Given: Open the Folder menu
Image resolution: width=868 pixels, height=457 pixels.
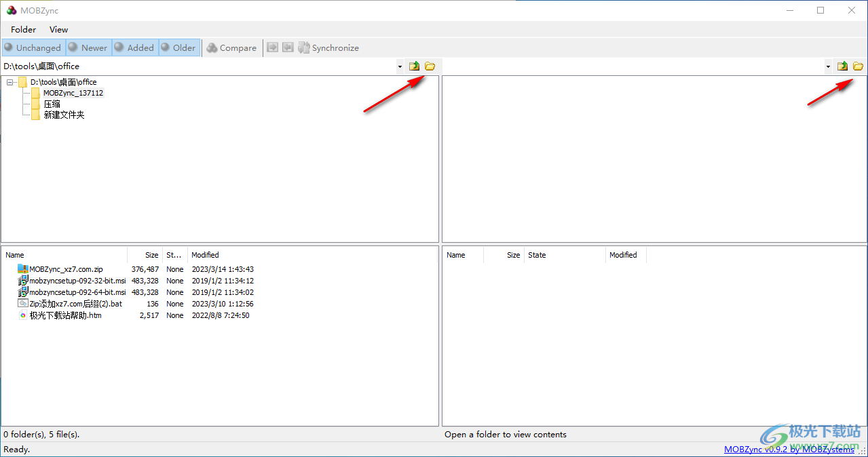Looking at the screenshot, I should click(x=24, y=29).
